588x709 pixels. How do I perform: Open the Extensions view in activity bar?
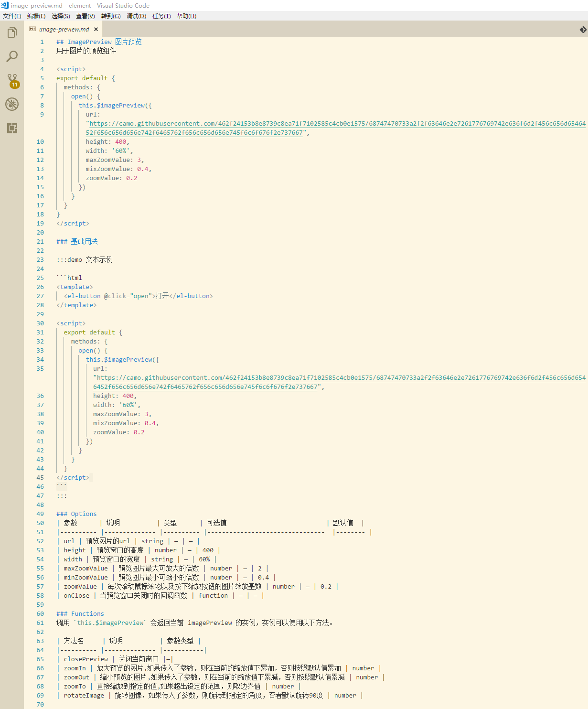(12, 128)
